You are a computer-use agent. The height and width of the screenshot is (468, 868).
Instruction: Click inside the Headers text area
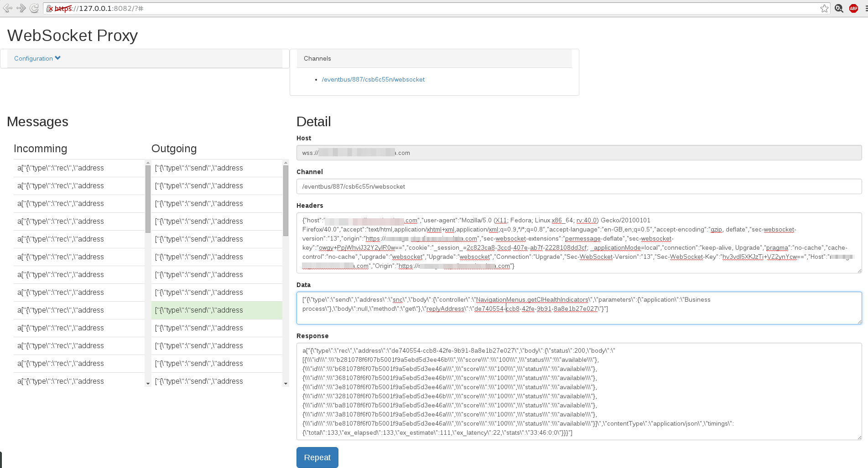(x=578, y=243)
